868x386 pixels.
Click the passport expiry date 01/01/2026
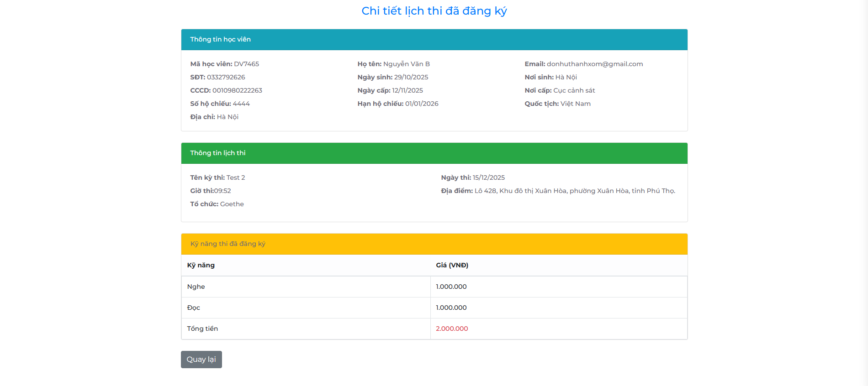pyautogui.click(x=421, y=104)
